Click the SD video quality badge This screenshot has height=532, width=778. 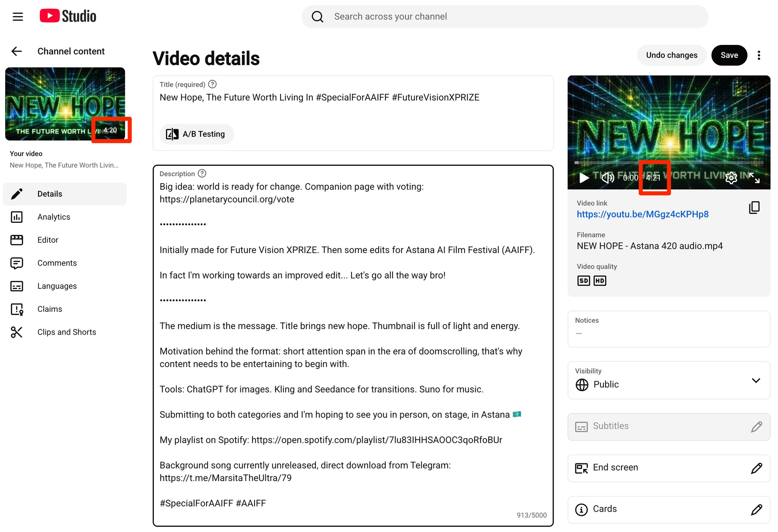[583, 281]
